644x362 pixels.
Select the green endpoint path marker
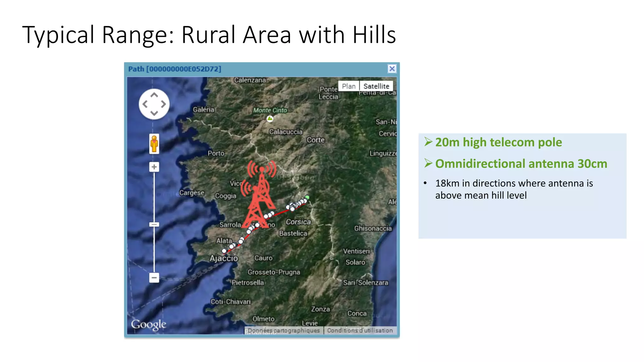click(307, 198)
